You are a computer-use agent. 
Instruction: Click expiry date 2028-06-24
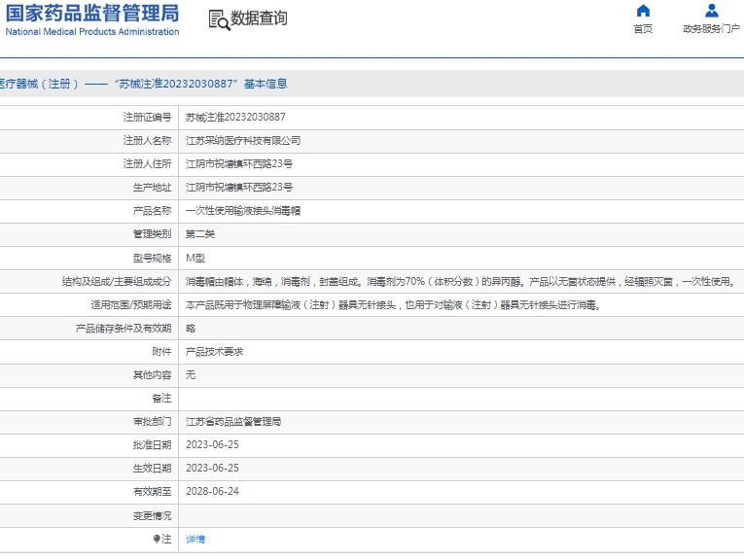[x=212, y=491]
